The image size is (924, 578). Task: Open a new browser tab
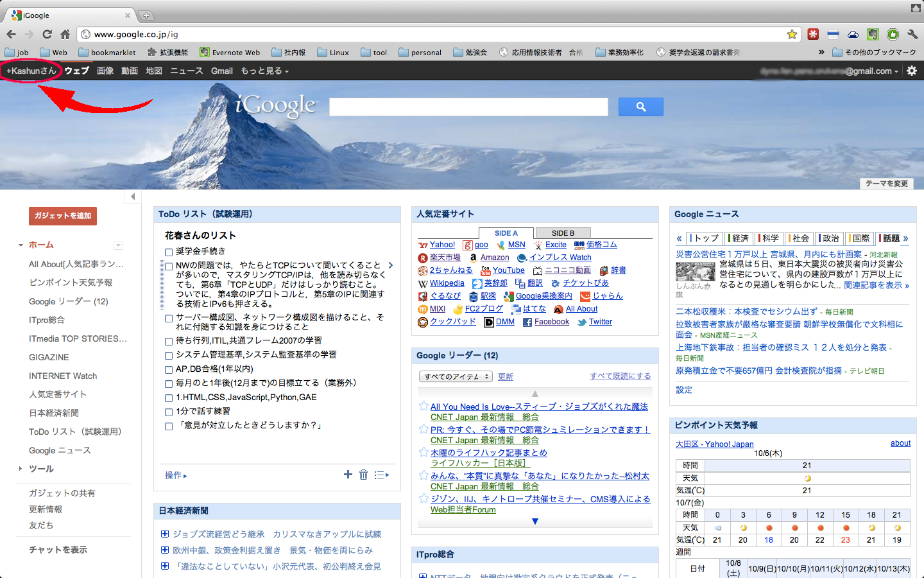[146, 15]
